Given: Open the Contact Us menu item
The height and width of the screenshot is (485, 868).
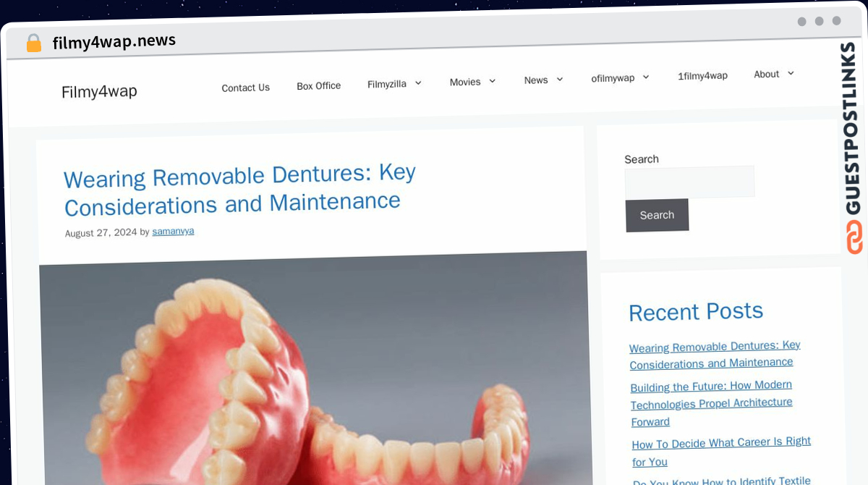Looking at the screenshot, I should pos(245,88).
